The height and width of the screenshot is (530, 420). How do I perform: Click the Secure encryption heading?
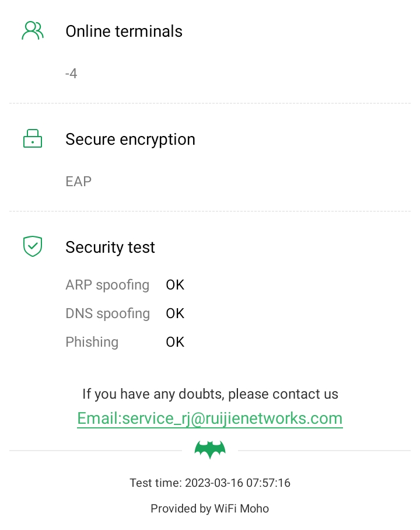click(130, 140)
